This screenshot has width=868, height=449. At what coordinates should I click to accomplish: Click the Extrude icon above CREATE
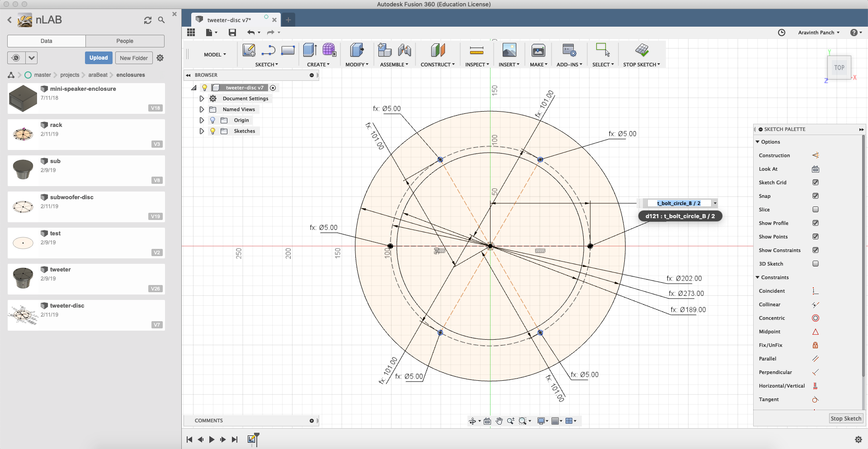click(310, 50)
